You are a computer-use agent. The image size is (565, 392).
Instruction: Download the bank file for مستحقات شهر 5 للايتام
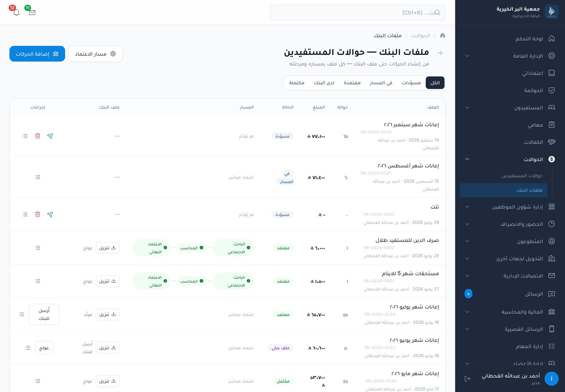[108, 281]
